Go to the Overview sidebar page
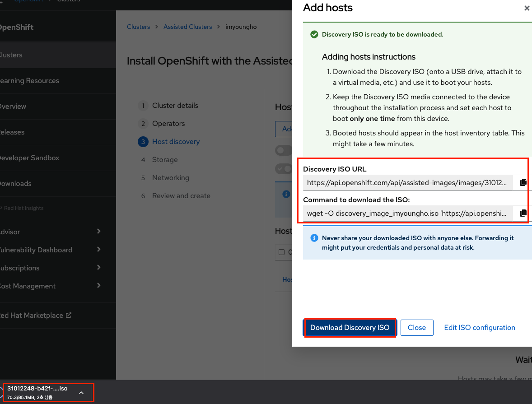This screenshot has width=532, height=404. 58,106
